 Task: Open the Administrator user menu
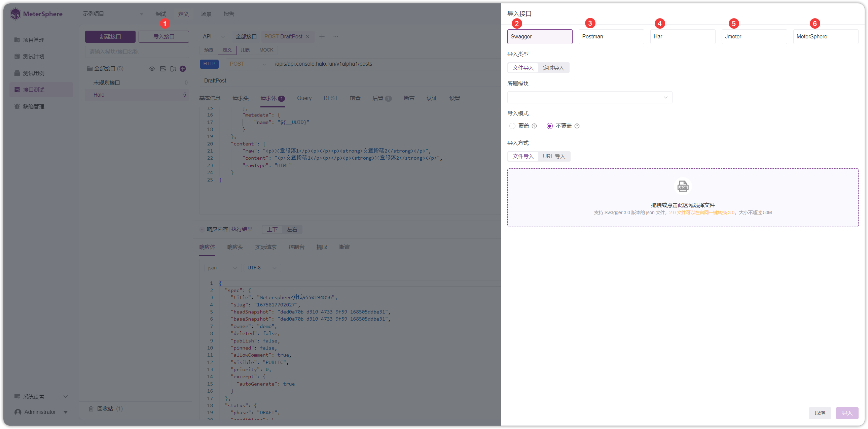tap(41, 412)
